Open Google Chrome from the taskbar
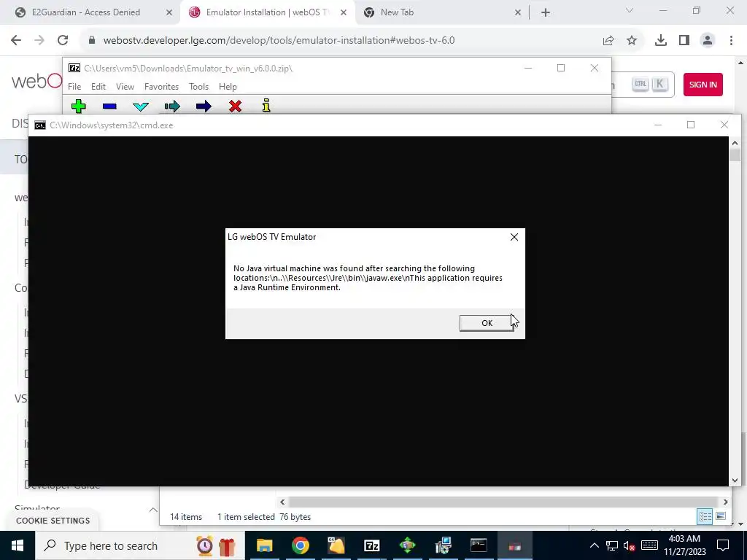Viewport: 747px width, 560px height. click(300, 545)
